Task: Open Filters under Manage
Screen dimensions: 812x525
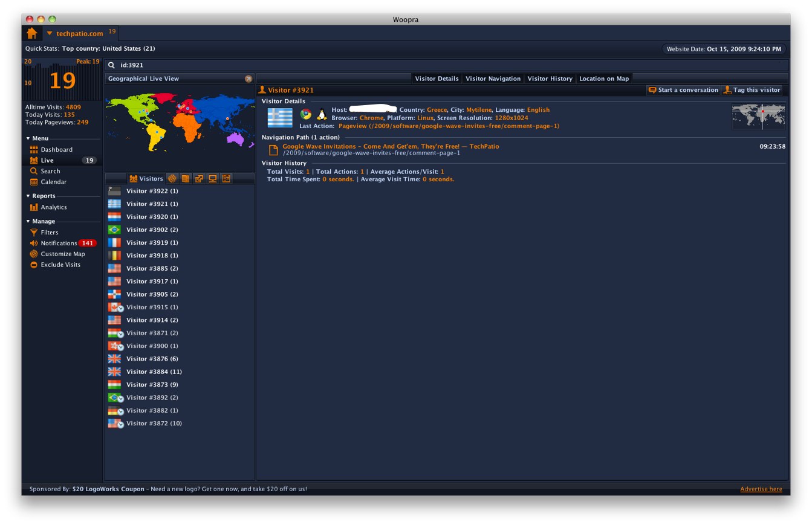Action: tap(50, 233)
